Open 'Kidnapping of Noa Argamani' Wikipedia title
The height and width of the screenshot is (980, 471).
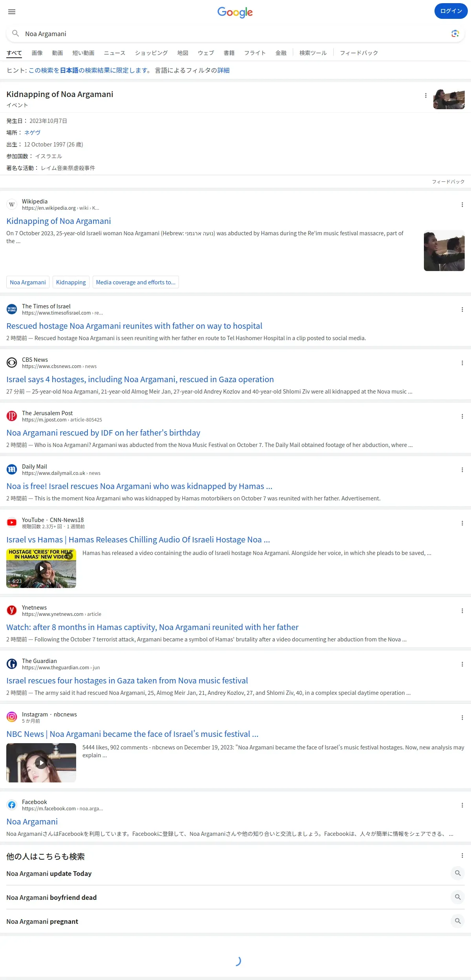(58, 221)
